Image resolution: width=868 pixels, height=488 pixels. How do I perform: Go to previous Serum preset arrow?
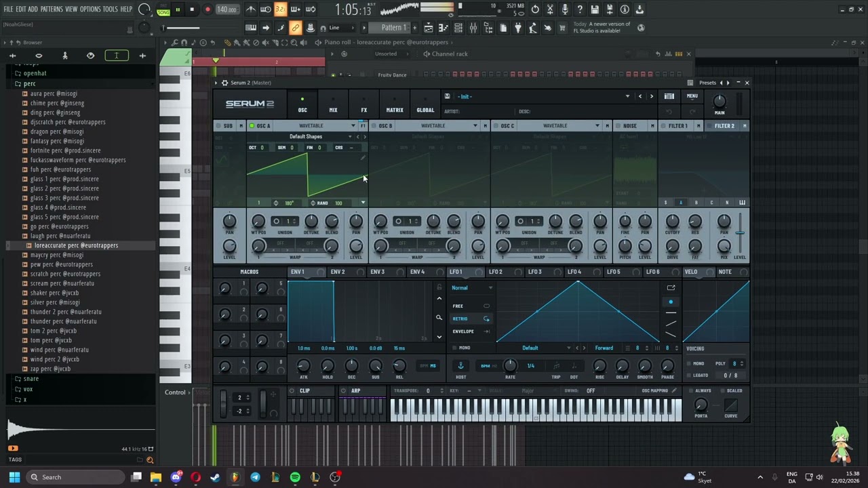(x=639, y=96)
